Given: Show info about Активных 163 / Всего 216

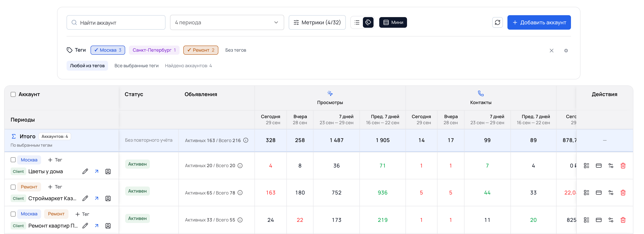Looking at the screenshot, I should [x=246, y=140].
